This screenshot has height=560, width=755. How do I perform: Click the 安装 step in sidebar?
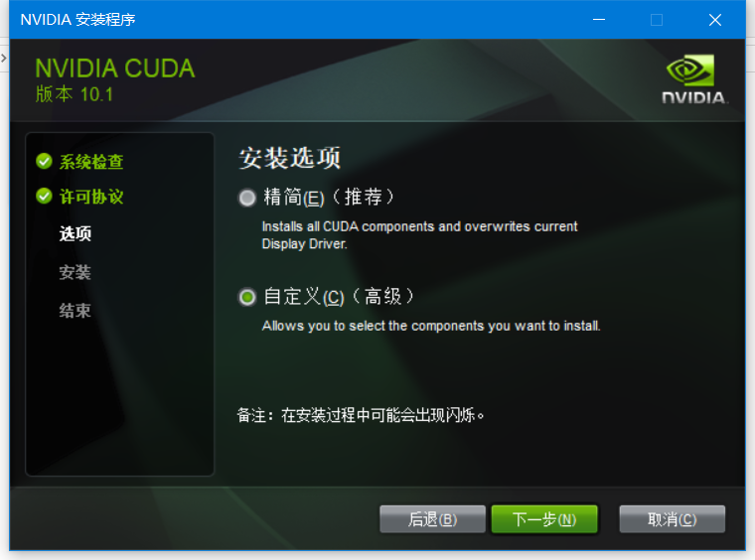75,272
